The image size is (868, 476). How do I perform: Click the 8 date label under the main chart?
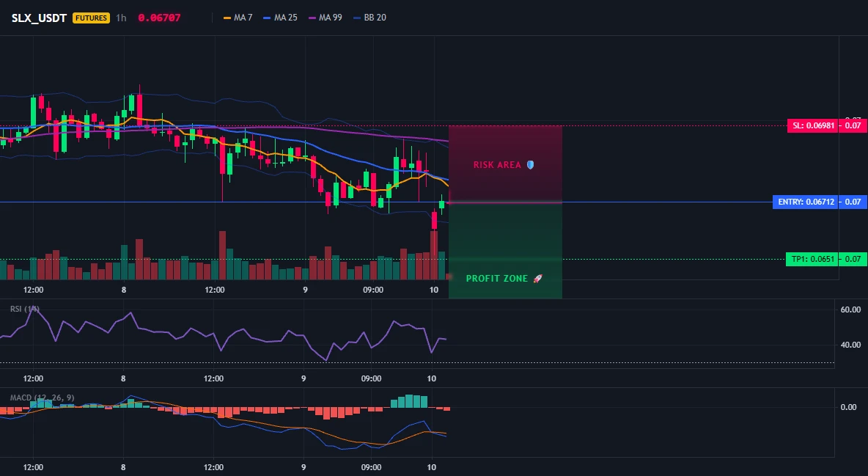pos(123,290)
